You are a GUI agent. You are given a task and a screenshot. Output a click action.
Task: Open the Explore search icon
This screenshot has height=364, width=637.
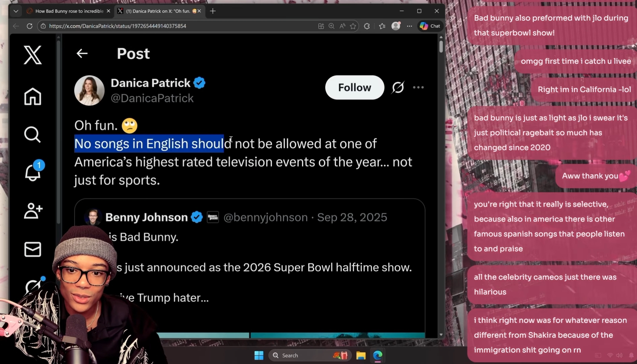33,135
